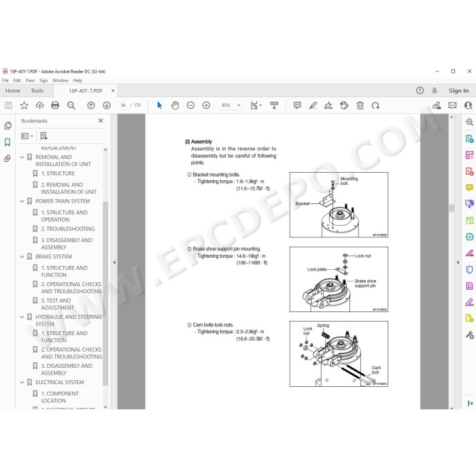Zoom in with the plus circle
The image size is (476, 476).
207,105
